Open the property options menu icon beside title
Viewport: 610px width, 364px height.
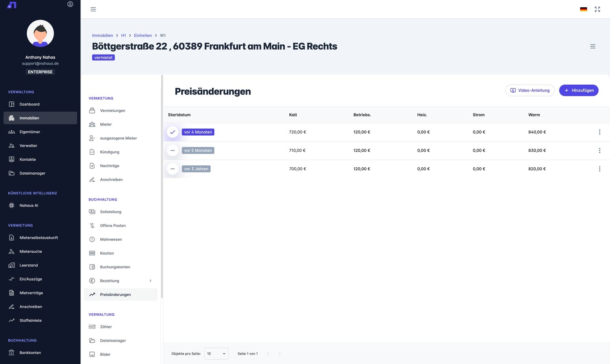pyautogui.click(x=592, y=47)
